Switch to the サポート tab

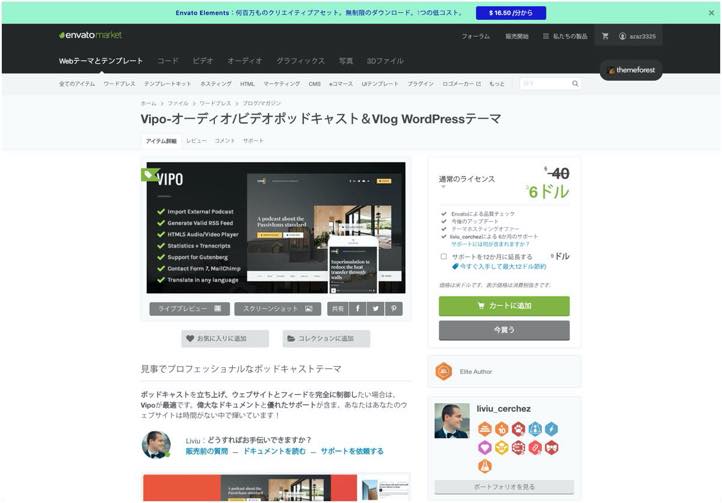pos(253,140)
